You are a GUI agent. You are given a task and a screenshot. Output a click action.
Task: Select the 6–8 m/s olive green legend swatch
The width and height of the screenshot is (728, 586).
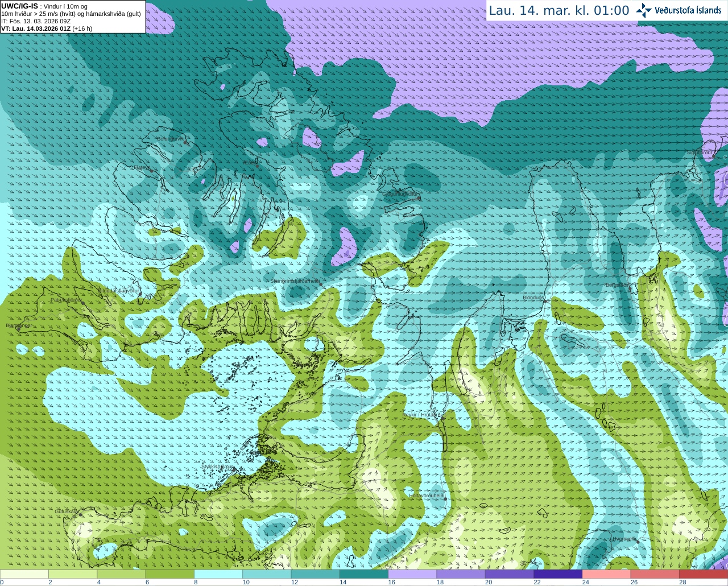170,574
